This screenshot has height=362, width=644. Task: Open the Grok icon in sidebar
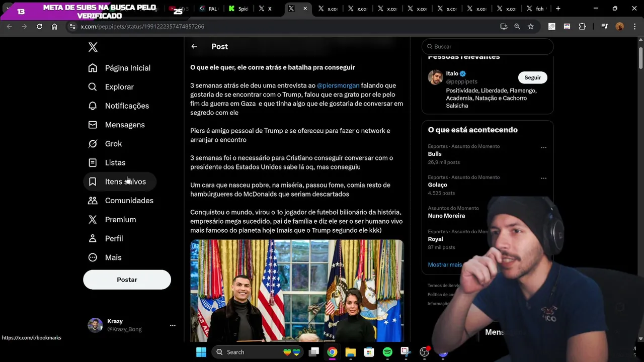point(93,144)
